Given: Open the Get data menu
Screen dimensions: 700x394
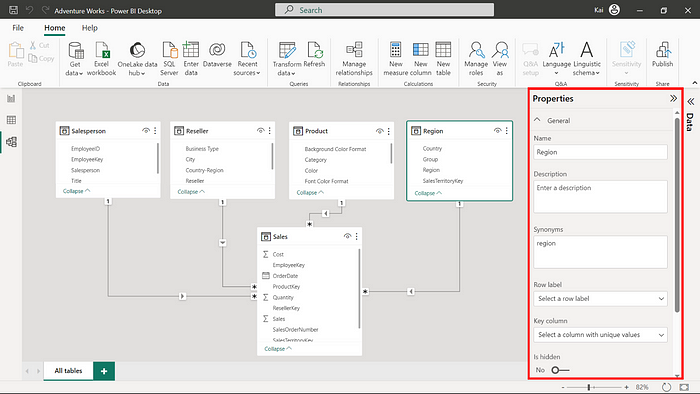Looking at the screenshot, I should [75, 58].
